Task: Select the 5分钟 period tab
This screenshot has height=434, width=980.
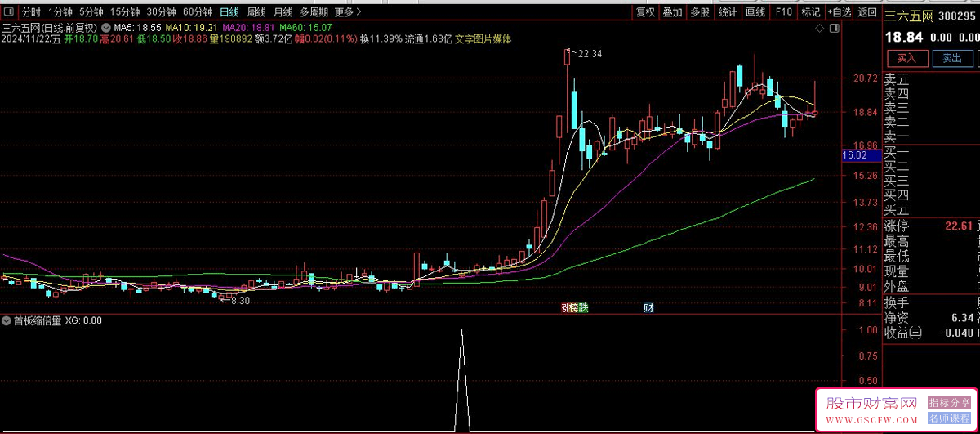Action: point(91,12)
